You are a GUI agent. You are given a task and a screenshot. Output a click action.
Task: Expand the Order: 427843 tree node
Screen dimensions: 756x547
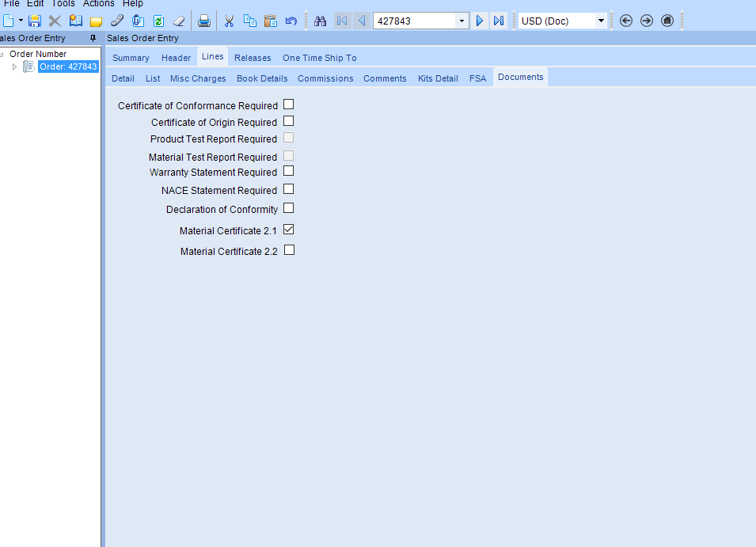click(x=14, y=67)
